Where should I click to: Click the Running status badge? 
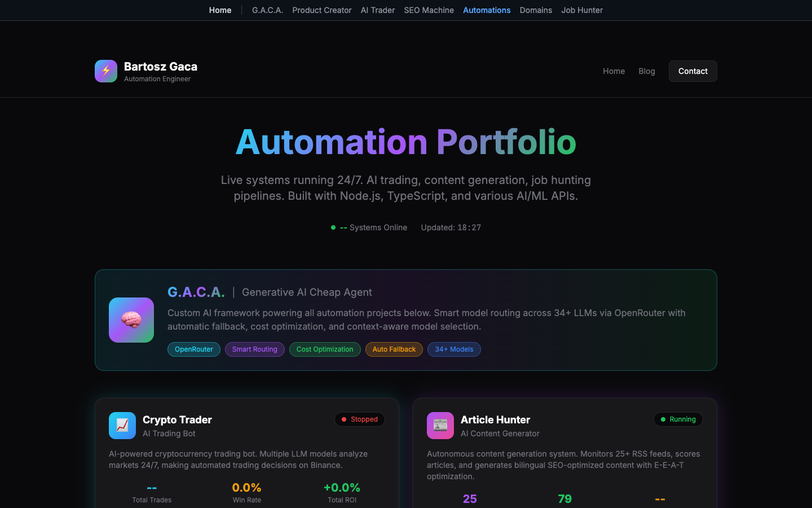pos(678,419)
